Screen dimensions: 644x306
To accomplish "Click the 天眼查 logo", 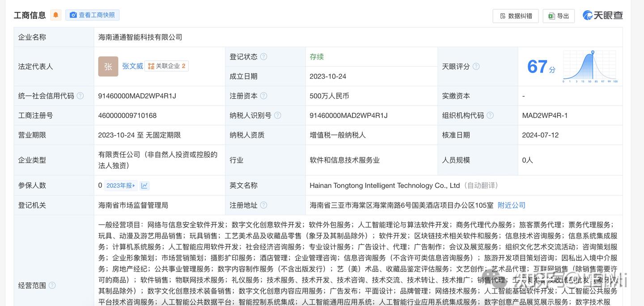I will (602, 15).
